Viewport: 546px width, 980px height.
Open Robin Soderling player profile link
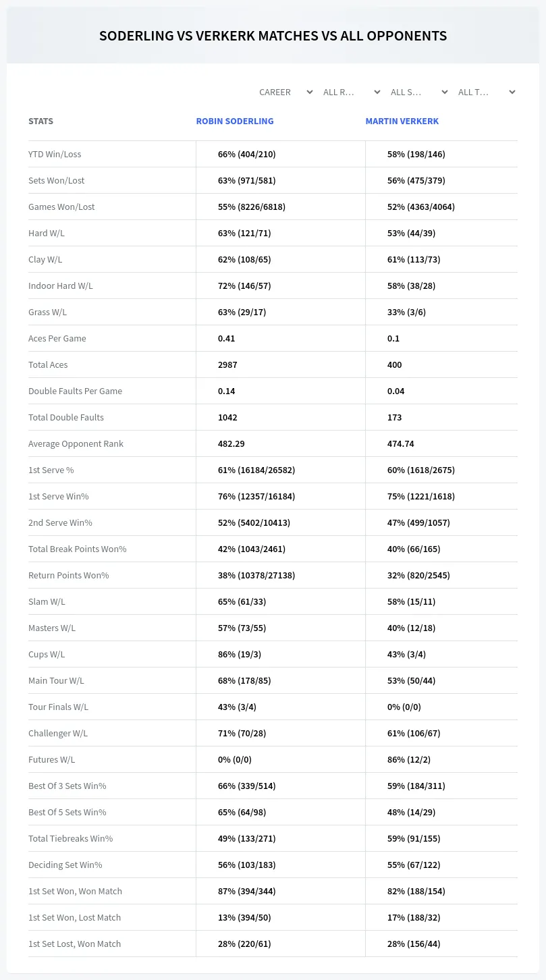point(235,121)
